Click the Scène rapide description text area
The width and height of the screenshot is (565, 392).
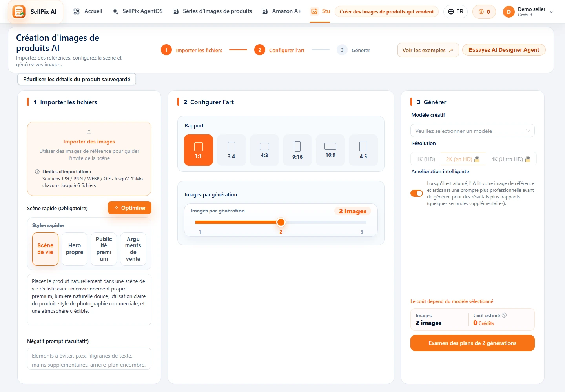pyautogui.click(x=89, y=299)
